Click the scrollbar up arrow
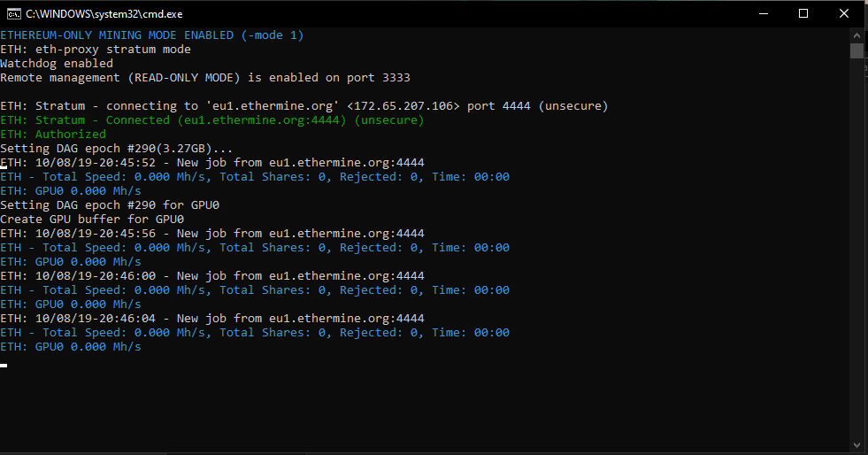 856,35
